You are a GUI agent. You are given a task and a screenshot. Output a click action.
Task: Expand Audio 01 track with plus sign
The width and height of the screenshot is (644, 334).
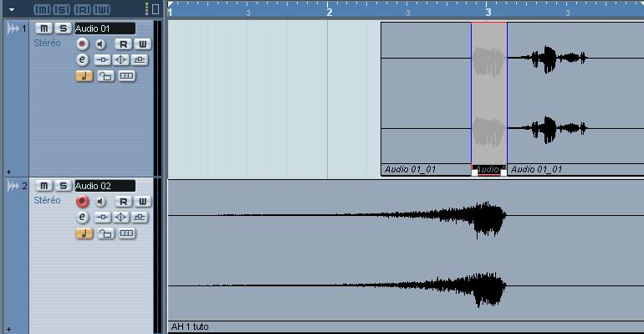(x=9, y=172)
